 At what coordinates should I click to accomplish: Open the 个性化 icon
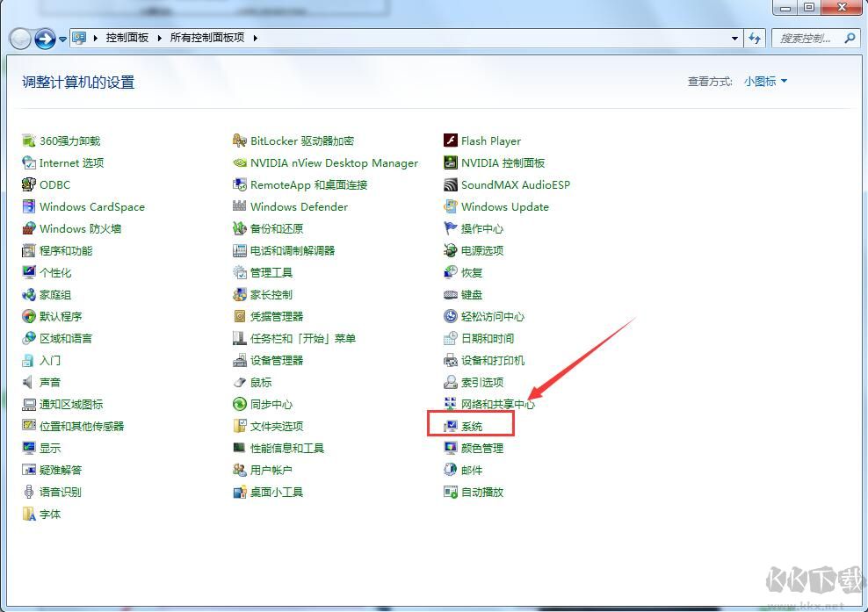tap(29, 272)
